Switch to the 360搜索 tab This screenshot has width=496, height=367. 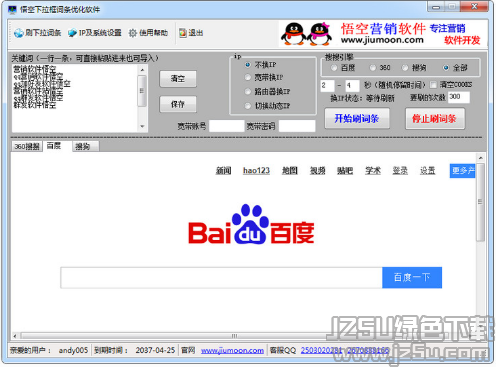tap(27, 146)
